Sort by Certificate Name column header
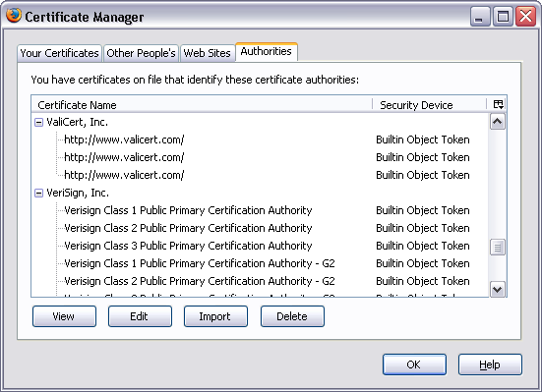Viewport: 542px width, 392px height. (202, 105)
